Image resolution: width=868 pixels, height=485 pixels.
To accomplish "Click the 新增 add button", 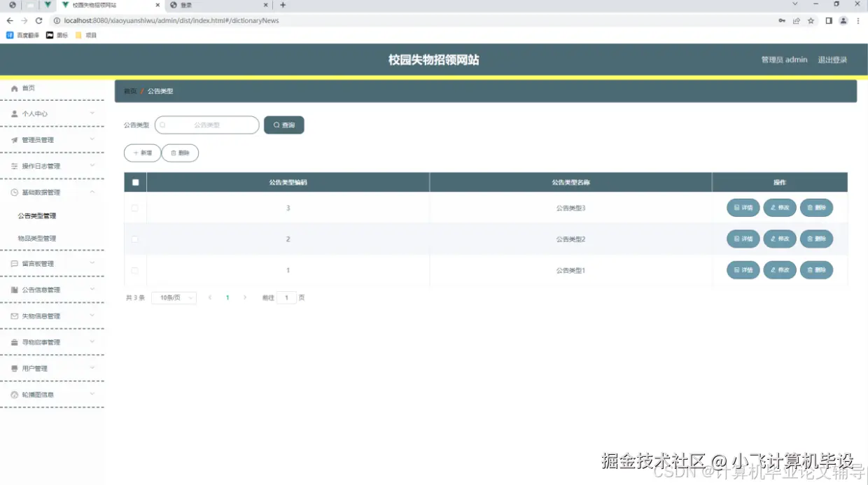I will [142, 153].
